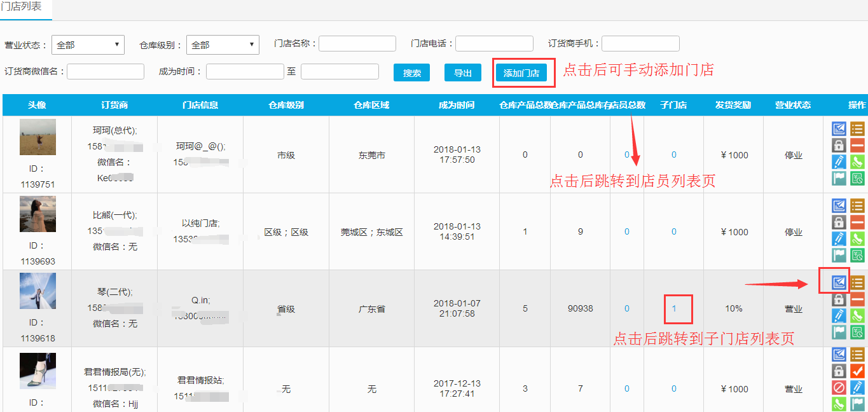Click the 导出 button

(x=463, y=72)
